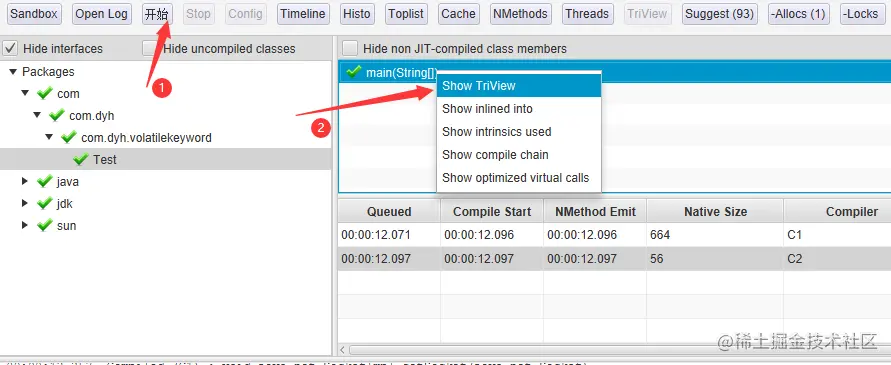This screenshot has height=365, width=891.
Task: Click green checkmark beside Test class
Action: pos(81,159)
